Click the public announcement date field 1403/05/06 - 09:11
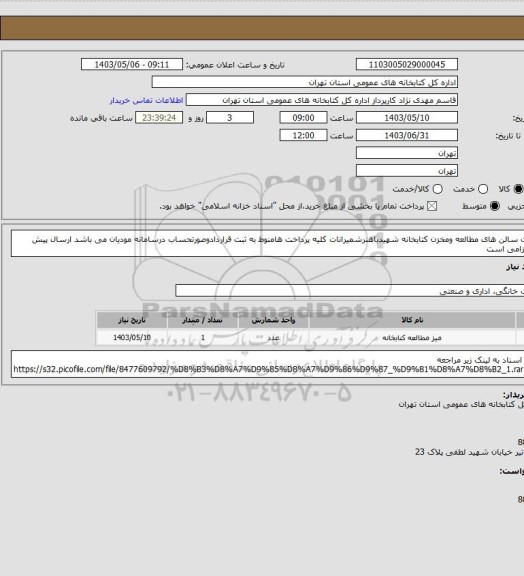524x576 pixels. 132,64
